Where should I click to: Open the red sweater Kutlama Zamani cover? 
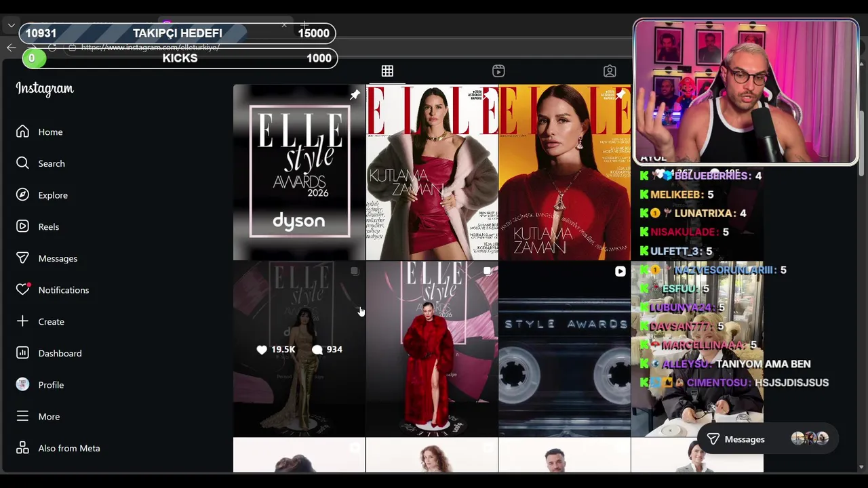pos(564,172)
